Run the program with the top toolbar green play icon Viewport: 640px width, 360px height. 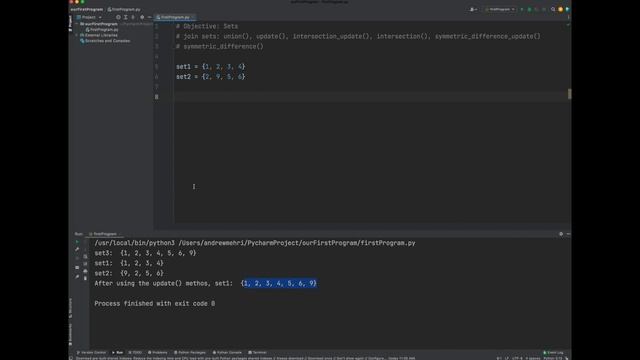(x=522, y=9)
